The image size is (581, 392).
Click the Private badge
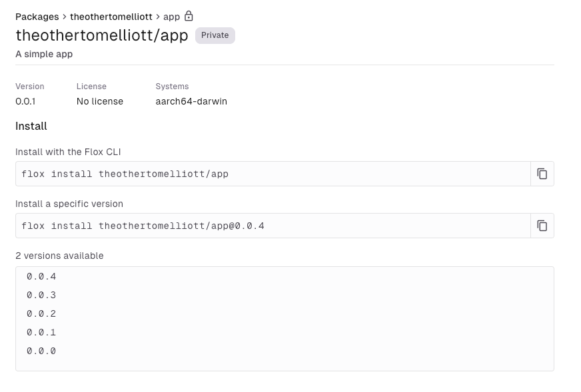(x=215, y=35)
